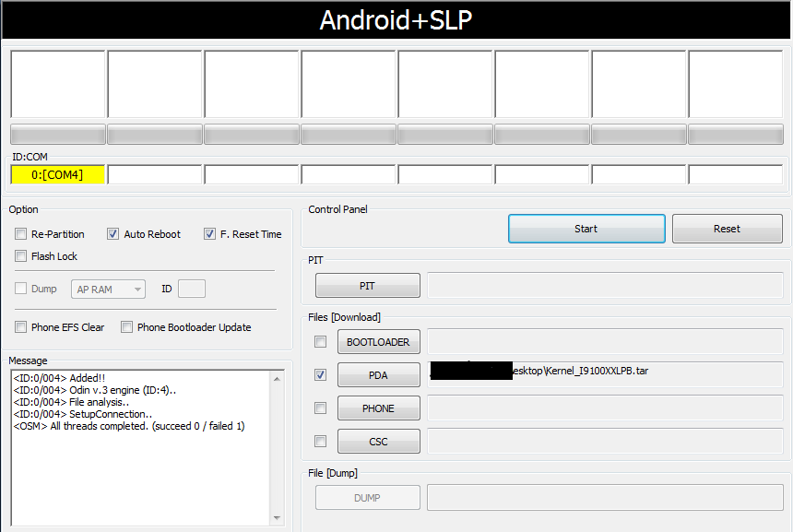Click the Android+SLP title banner
The image size is (793, 532).
pos(396,20)
